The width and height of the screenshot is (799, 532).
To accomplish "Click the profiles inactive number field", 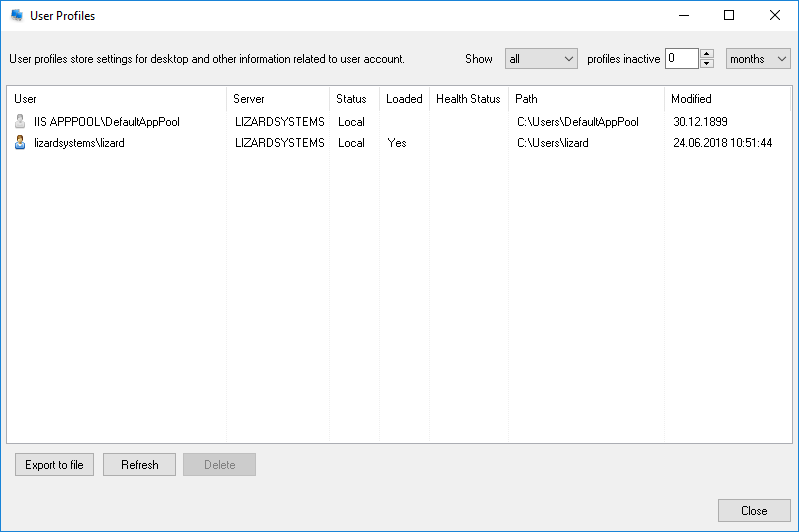I will click(681, 59).
